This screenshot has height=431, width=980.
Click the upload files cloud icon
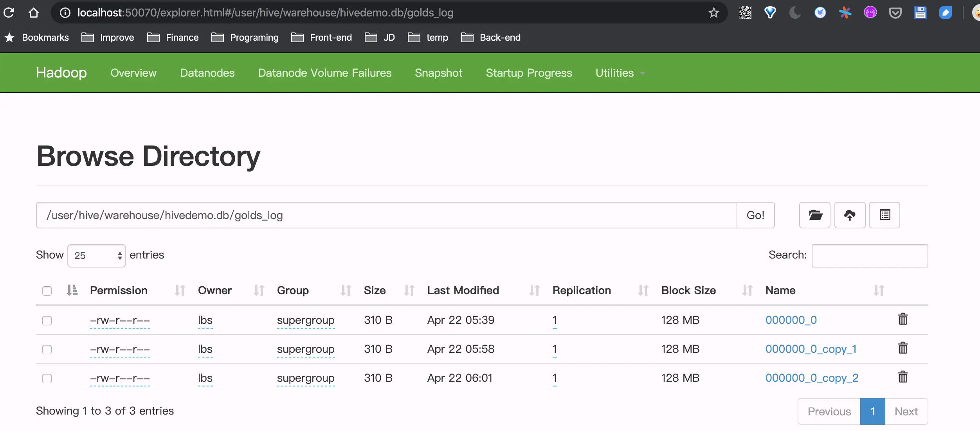(x=850, y=215)
